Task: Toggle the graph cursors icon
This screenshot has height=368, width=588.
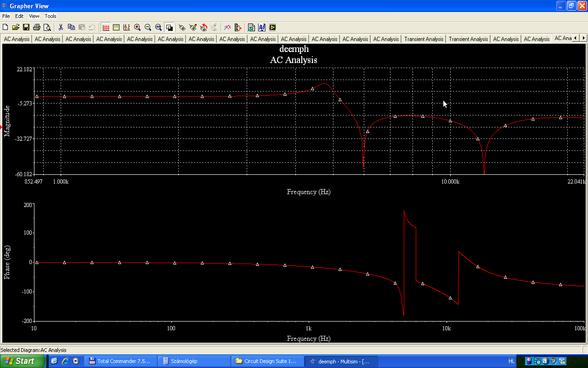Action: 127,27
